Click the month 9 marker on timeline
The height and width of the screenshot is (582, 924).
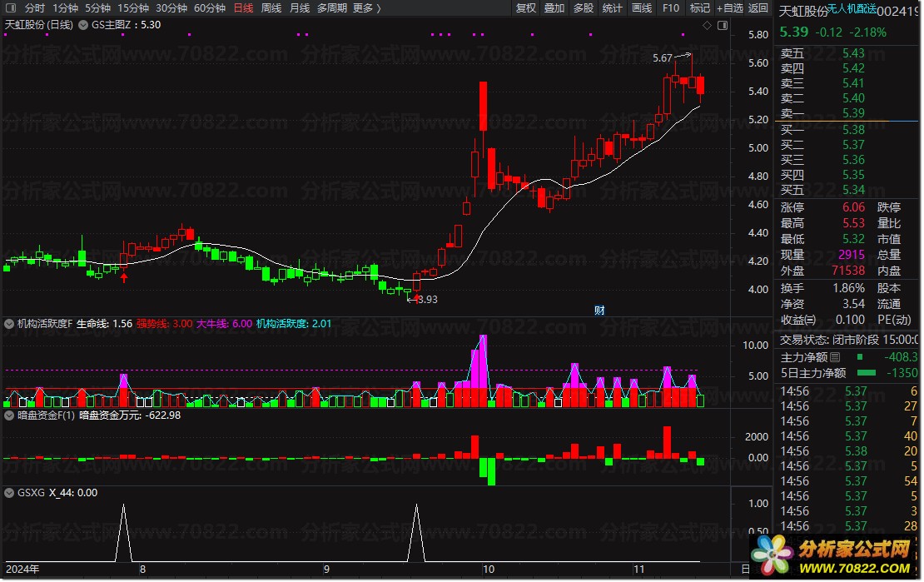click(326, 570)
